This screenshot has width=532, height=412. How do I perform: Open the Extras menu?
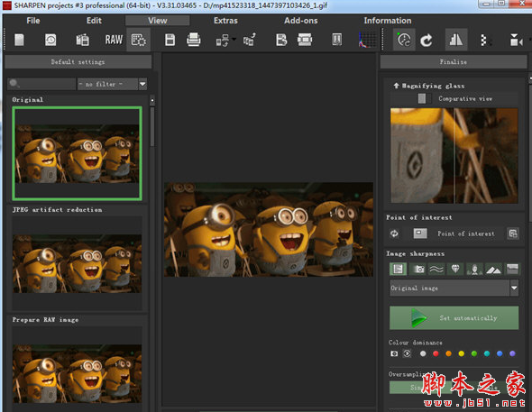click(x=225, y=21)
